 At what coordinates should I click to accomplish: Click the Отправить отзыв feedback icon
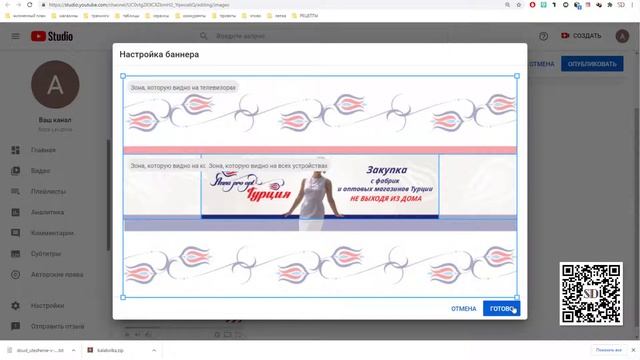pos(16,326)
